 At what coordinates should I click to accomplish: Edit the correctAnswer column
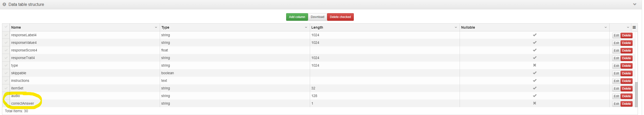pyautogui.click(x=616, y=104)
